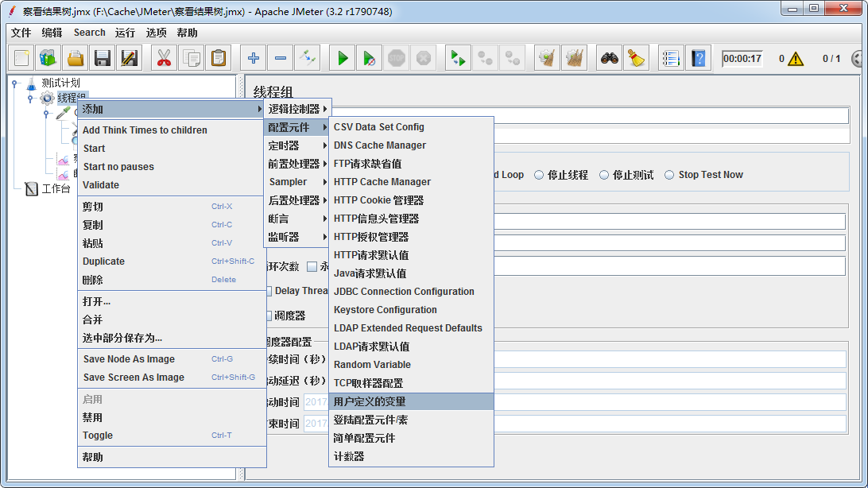Choose HTTP Cookie 管理器
The width and height of the screenshot is (868, 488).
point(411,200)
